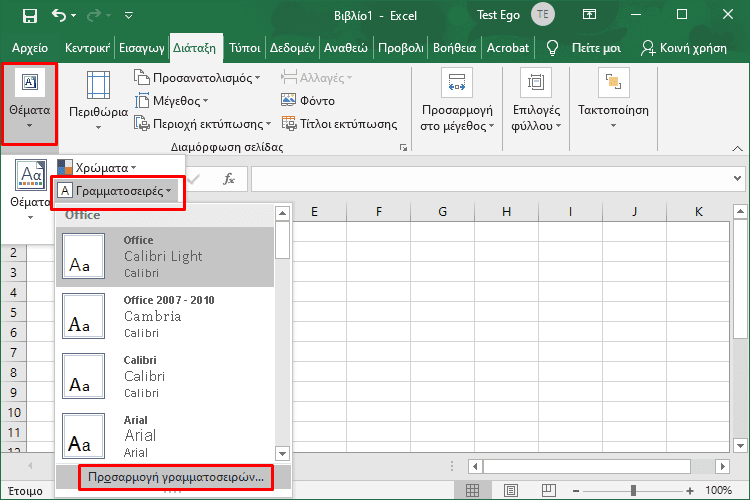Click inside the formula bar
Screen dimensions: 750x500
pyautogui.click(x=489, y=178)
